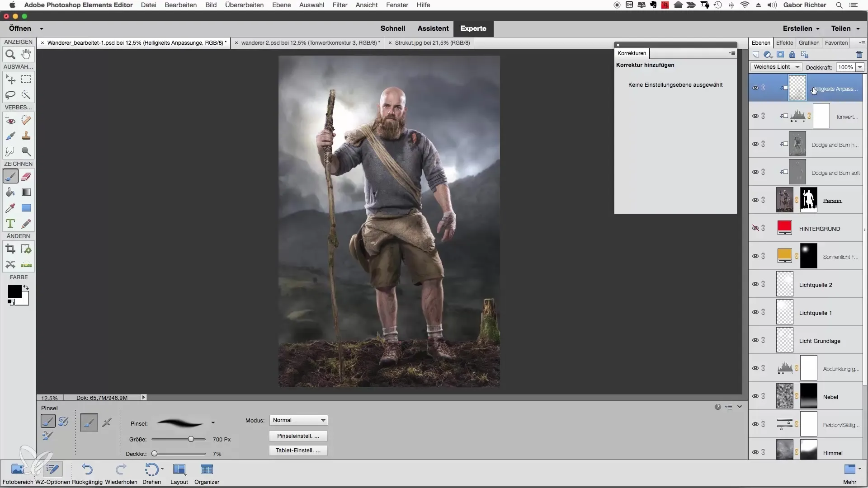The height and width of the screenshot is (488, 868).
Task: Hide the Person layer
Action: [x=755, y=200]
